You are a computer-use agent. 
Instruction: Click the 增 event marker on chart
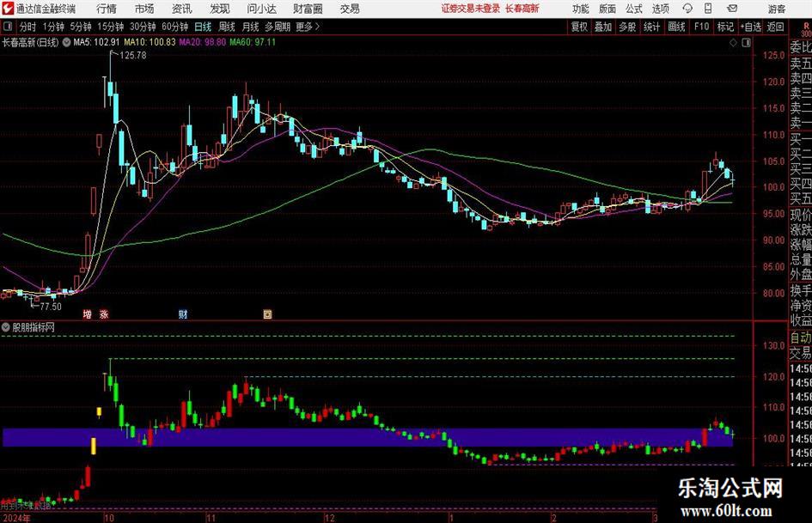pyautogui.click(x=88, y=314)
